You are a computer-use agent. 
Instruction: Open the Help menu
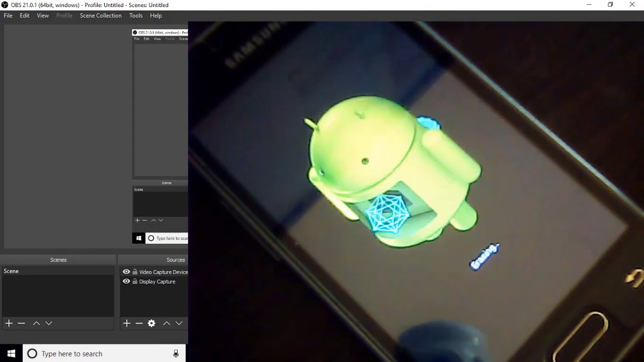(x=156, y=16)
